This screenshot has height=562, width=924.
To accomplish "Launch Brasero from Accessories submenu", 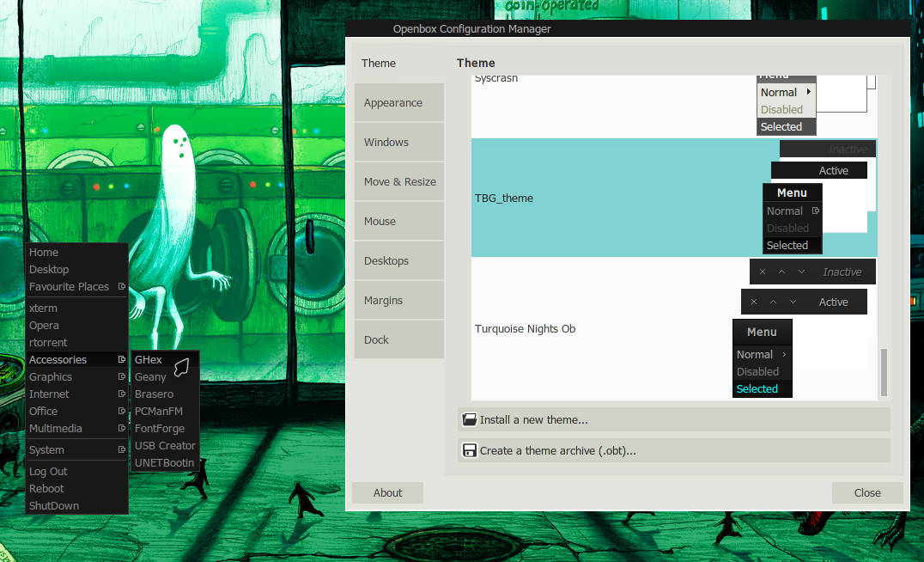I will click(x=164, y=394).
